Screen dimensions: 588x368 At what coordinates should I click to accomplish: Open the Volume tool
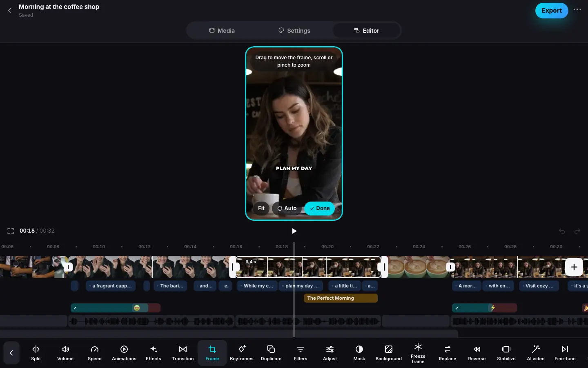point(65,353)
